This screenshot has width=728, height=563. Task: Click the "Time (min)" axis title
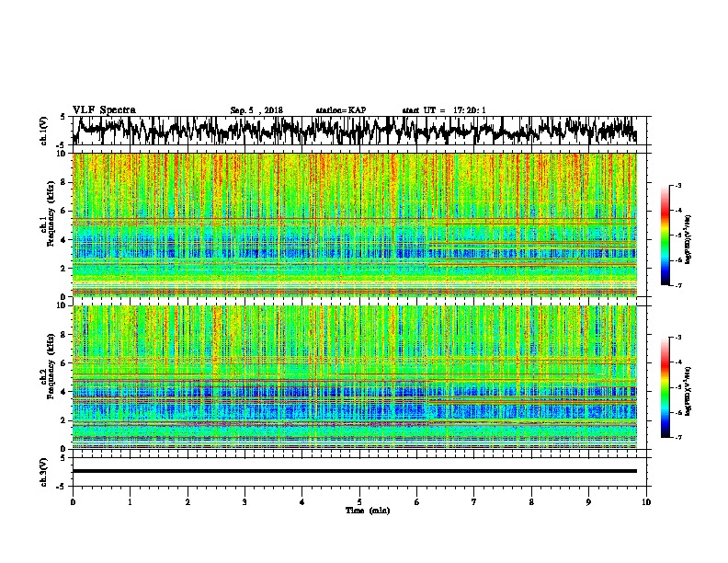coord(368,511)
